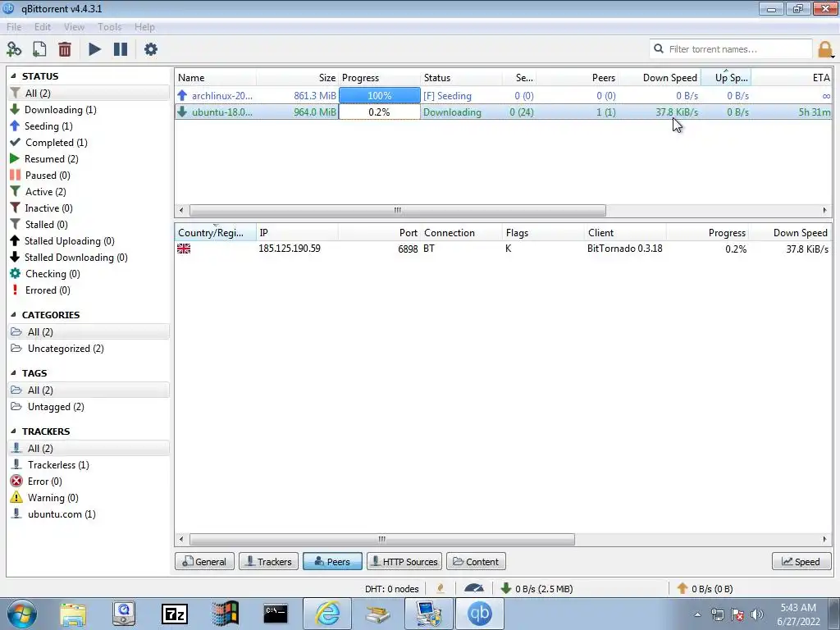Resume torrents with the play toolbar button

95,49
